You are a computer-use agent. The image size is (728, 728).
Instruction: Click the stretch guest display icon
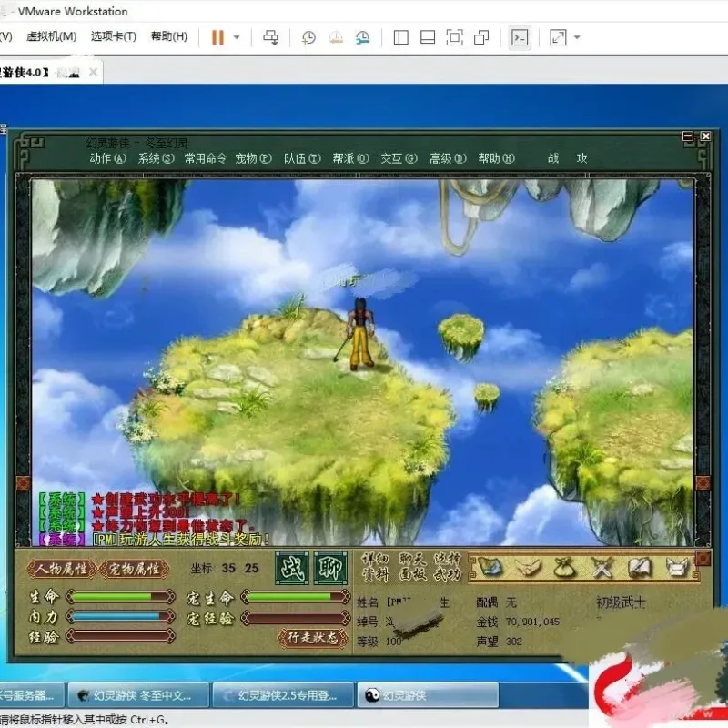click(558, 37)
